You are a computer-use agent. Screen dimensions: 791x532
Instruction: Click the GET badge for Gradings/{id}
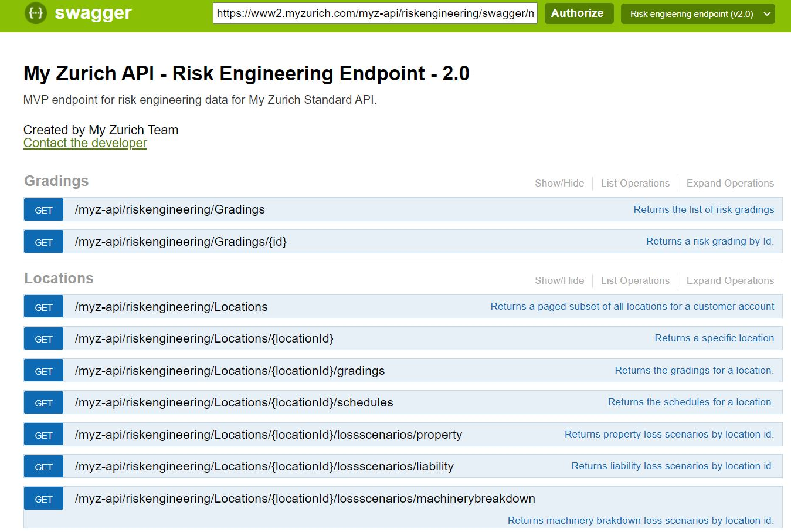click(x=44, y=242)
